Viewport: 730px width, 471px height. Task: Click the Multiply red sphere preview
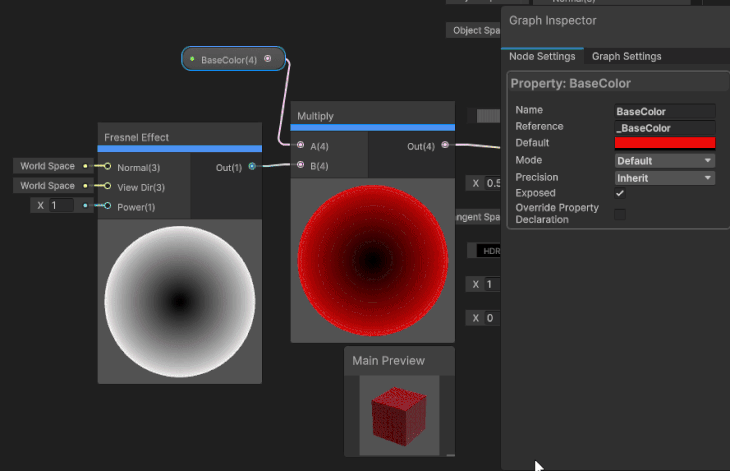(x=372, y=261)
